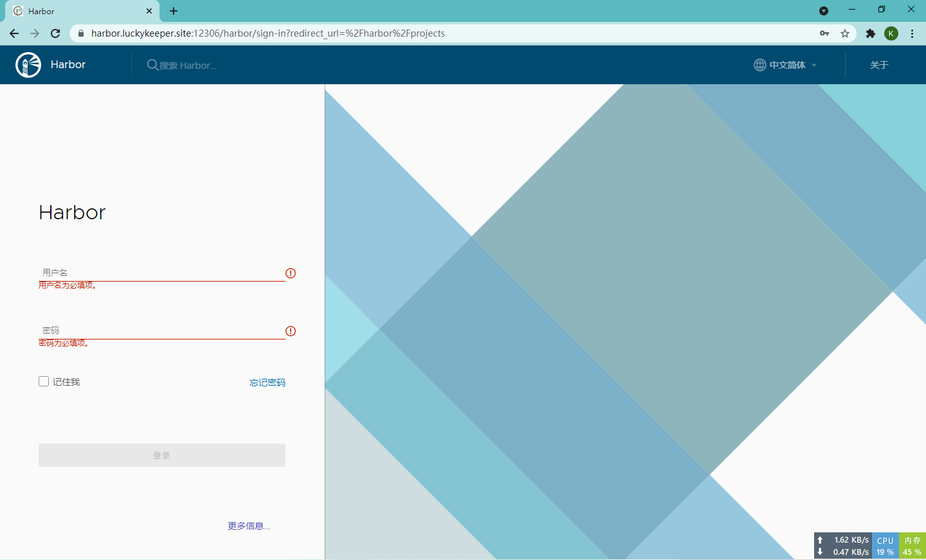The height and width of the screenshot is (560, 926).
Task: Select the search magnifier icon
Action: (152, 65)
